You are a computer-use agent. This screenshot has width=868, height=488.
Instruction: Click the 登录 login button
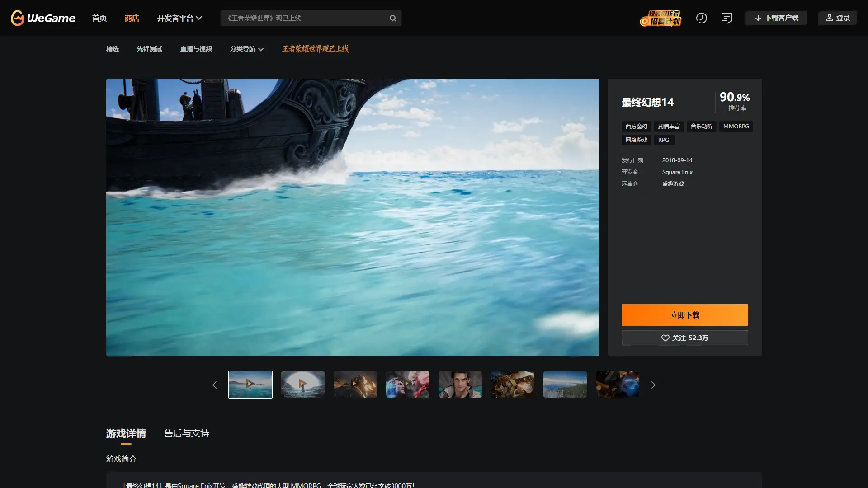[x=837, y=18]
